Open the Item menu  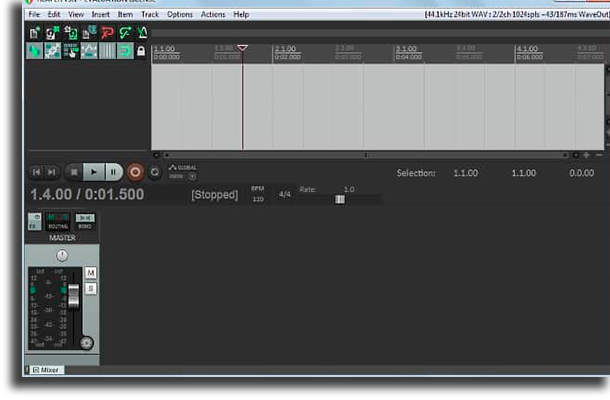pyautogui.click(x=125, y=14)
